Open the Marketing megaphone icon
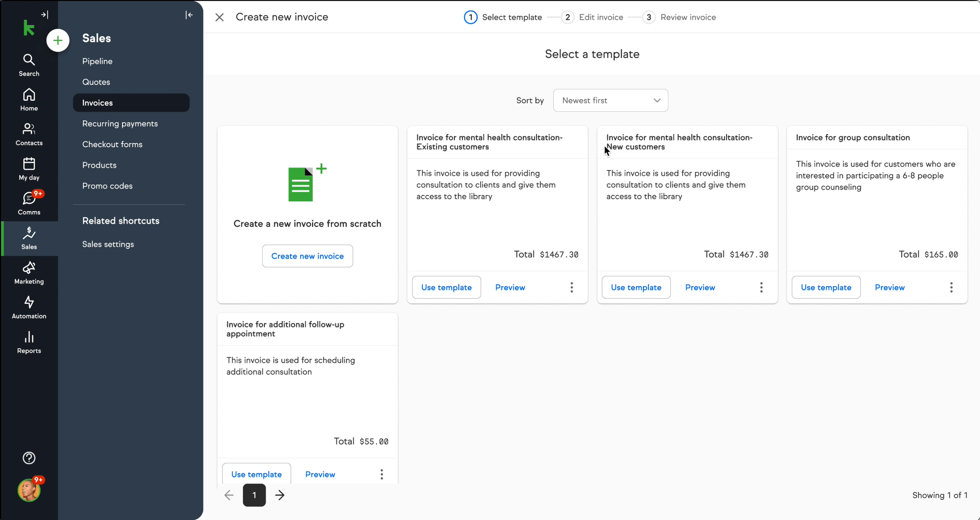980x520 pixels. [x=29, y=273]
